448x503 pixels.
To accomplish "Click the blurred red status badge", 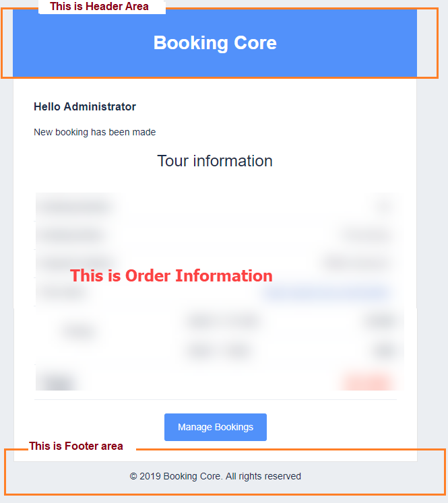I will click(x=365, y=382).
